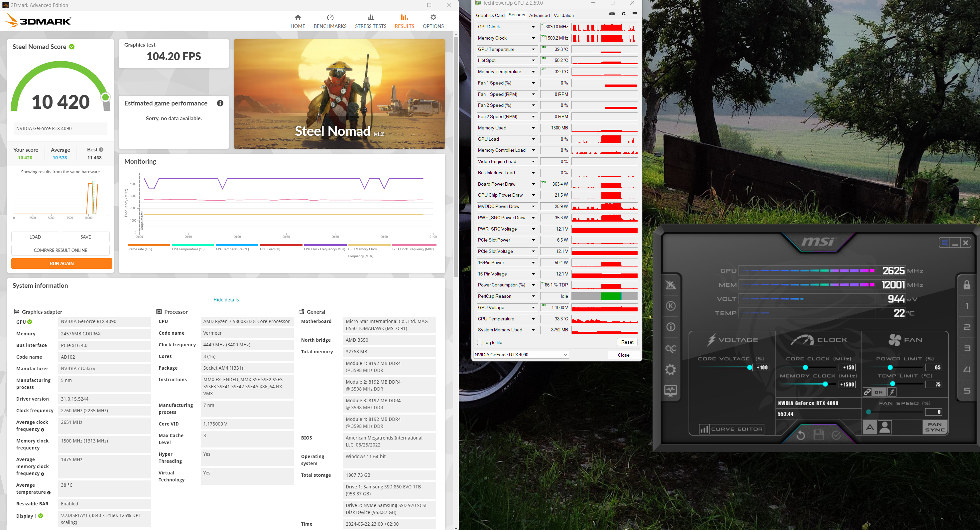Click the Core Clock slider handle

805,367
